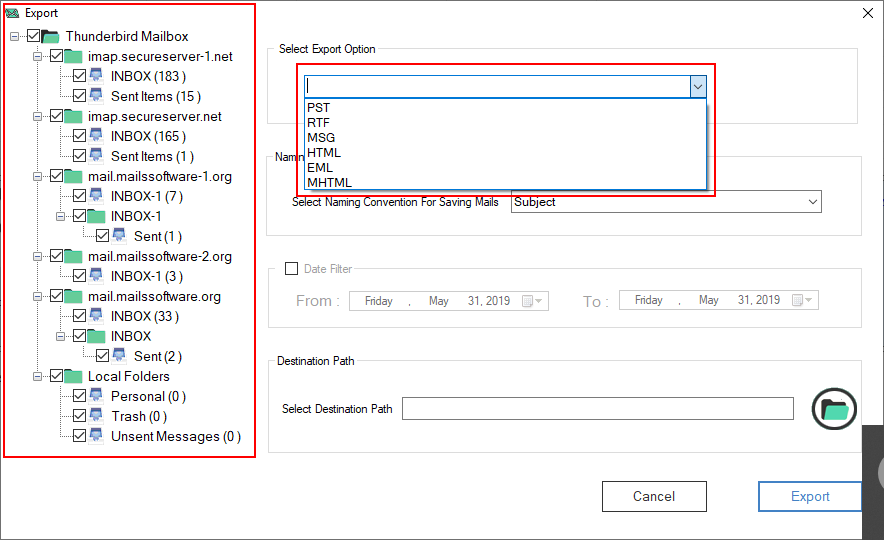Click the export option text field

click(498, 87)
